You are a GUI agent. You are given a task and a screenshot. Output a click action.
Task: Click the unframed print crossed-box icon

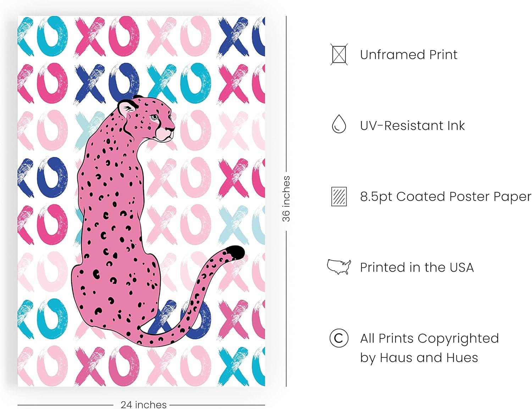click(x=339, y=54)
